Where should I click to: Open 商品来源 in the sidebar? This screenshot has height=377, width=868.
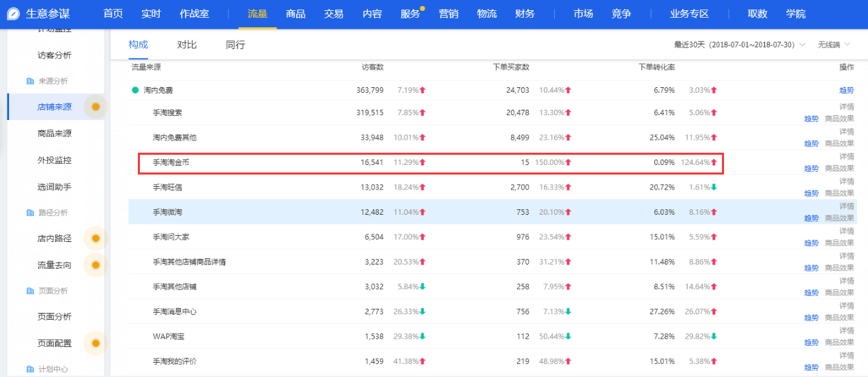tap(55, 134)
